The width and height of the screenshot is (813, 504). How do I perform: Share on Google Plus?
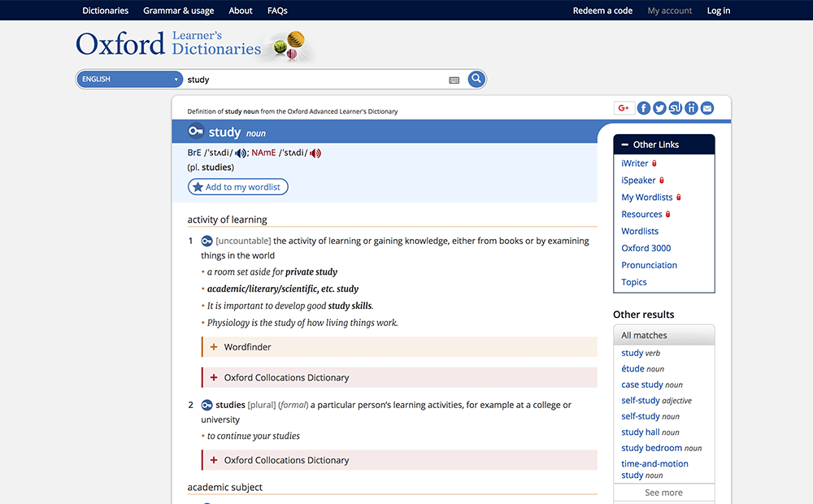[624, 108]
